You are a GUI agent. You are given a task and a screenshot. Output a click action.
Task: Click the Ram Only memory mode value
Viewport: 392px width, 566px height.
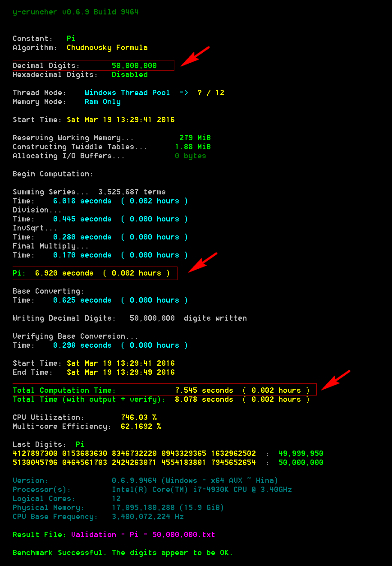pyautogui.click(x=102, y=102)
